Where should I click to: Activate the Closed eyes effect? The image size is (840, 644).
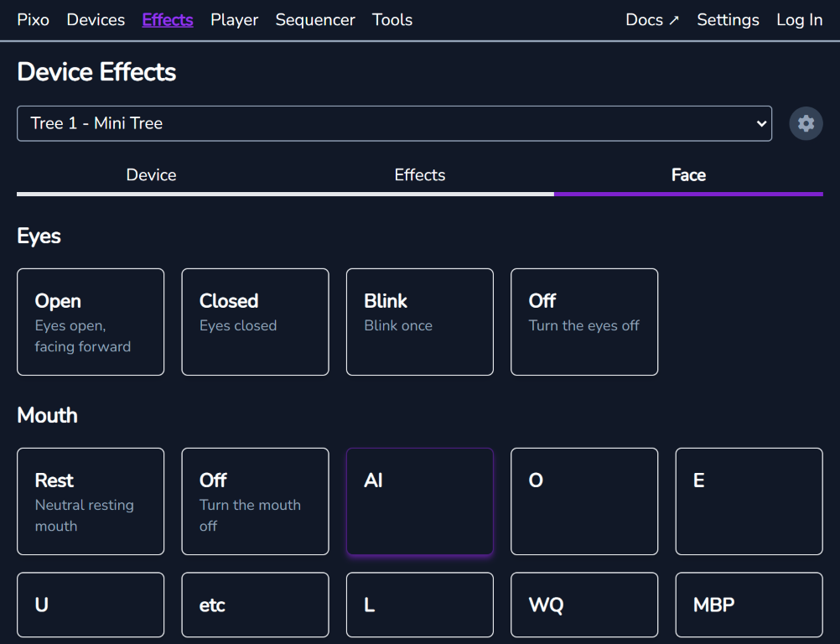coord(255,322)
